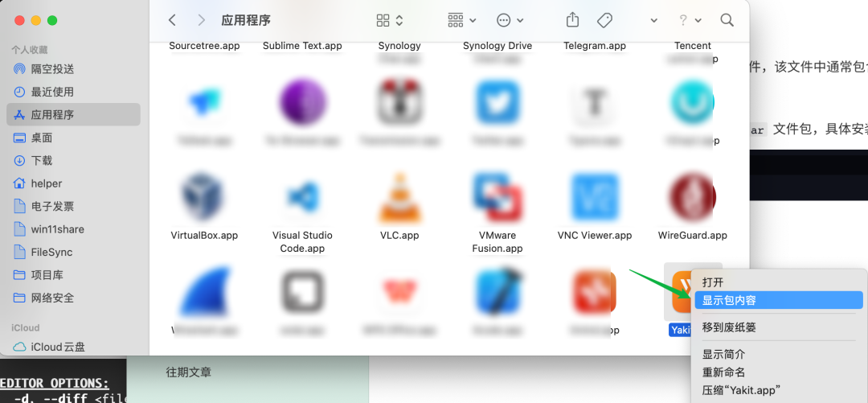The width and height of the screenshot is (868, 403).
Task: Open iCloud云盘 in the sidebar
Action: [74, 347]
